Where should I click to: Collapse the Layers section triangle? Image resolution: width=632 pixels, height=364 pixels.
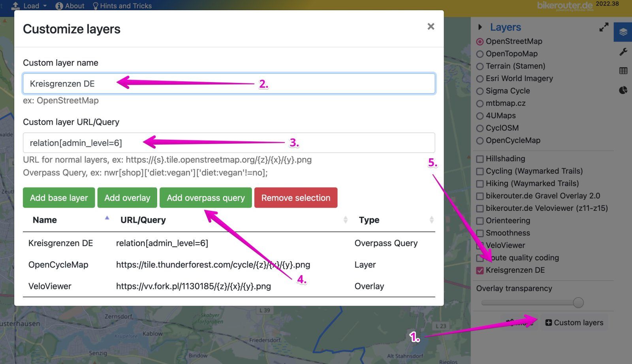tap(480, 27)
